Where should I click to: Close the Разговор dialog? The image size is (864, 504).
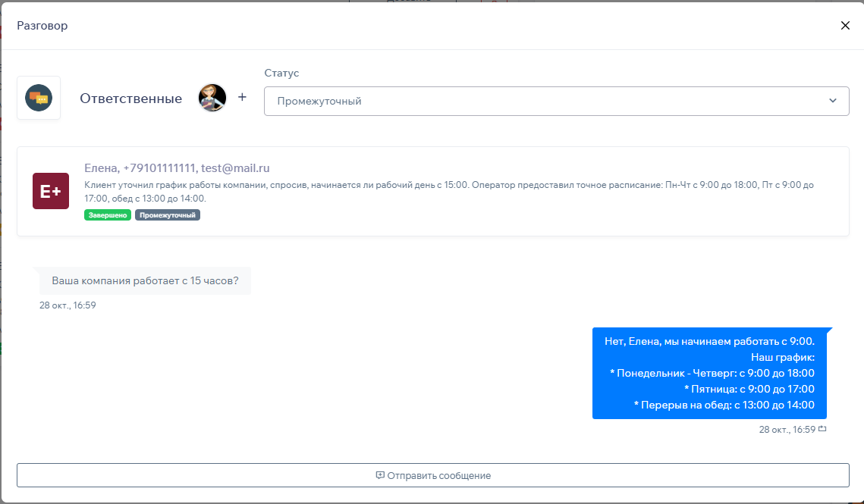coord(845,26)
